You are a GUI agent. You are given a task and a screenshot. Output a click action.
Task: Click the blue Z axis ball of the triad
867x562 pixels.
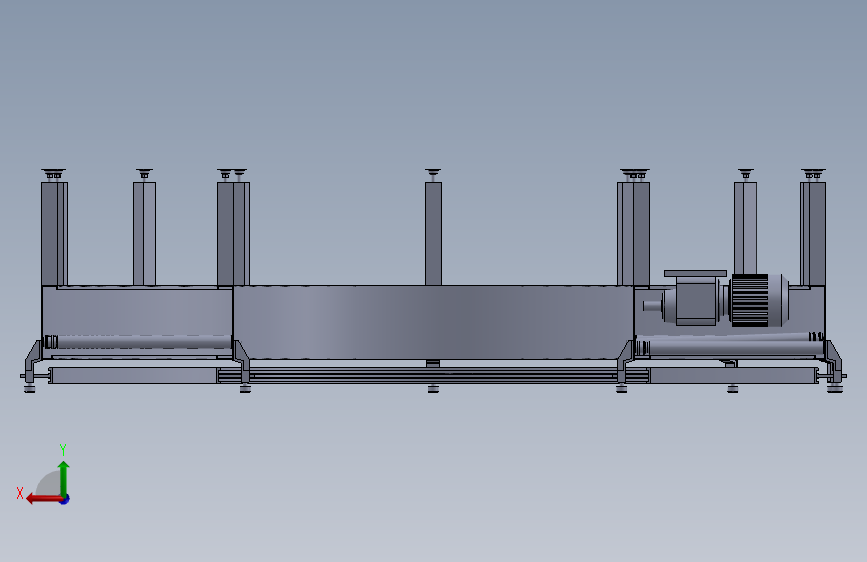click(x=65, y=499)
